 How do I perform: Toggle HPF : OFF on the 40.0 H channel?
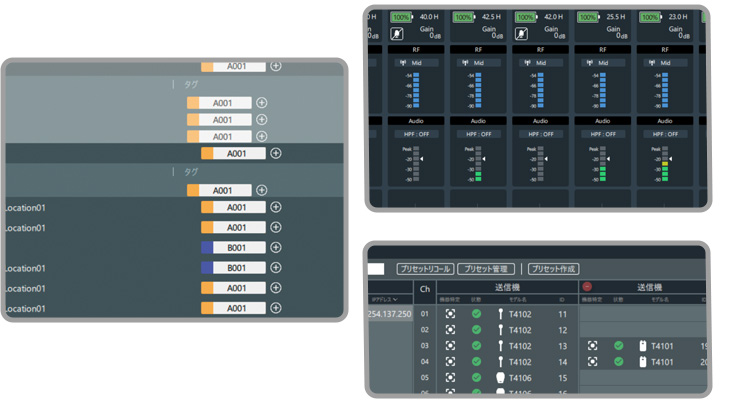(416, 134)
